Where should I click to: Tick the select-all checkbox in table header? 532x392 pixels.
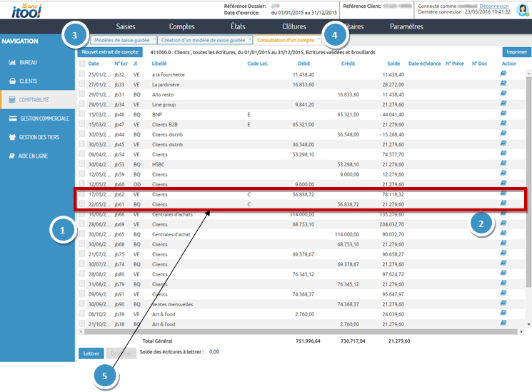pyautogui.click(x=82, y=64)
